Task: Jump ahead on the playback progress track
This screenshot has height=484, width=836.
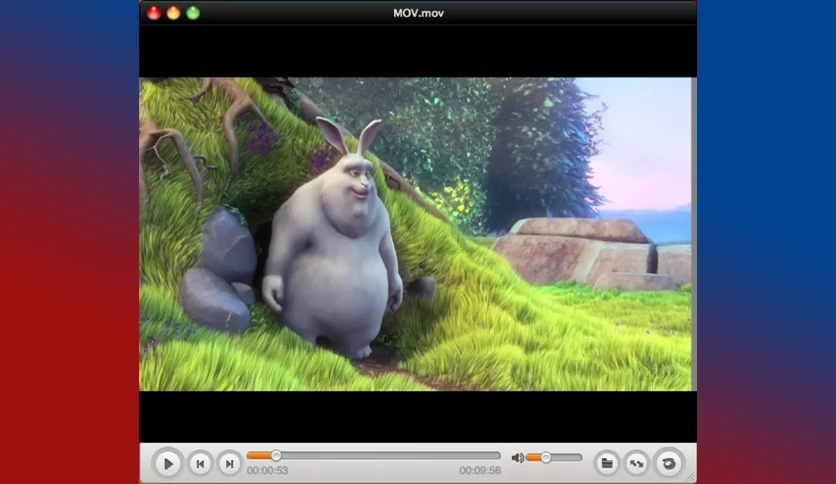Action: [374, 456]
